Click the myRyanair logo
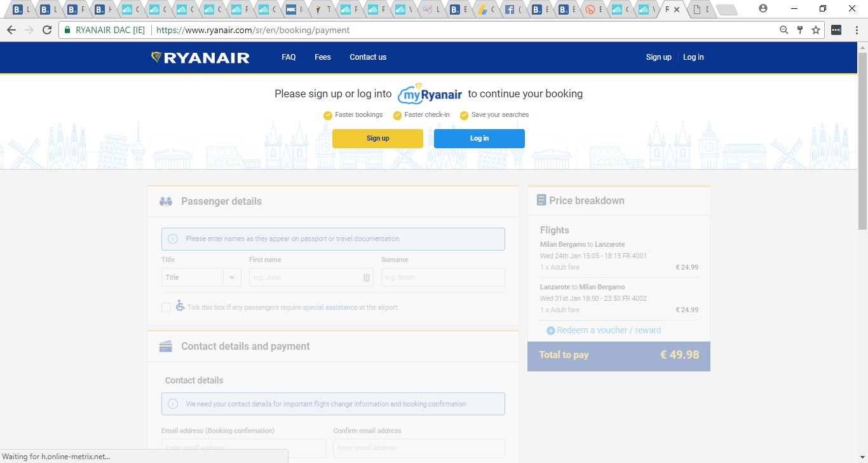The image size is (868, 463). click(x=430, y=94)
